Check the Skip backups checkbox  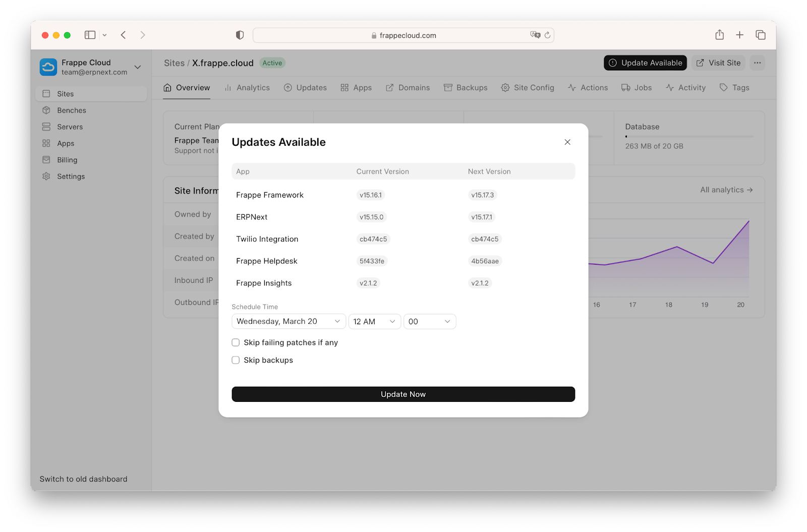(x=236, y=360)
